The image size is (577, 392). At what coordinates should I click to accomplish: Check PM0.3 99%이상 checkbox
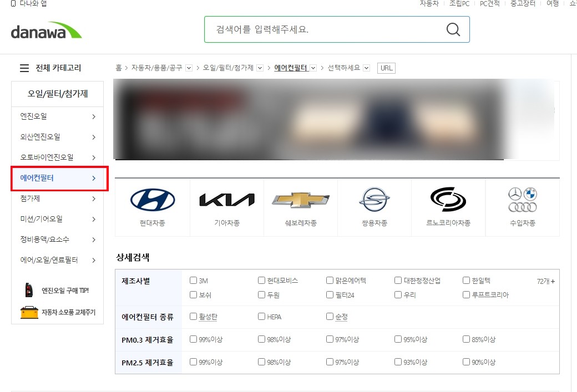click(x=193, y=339)
